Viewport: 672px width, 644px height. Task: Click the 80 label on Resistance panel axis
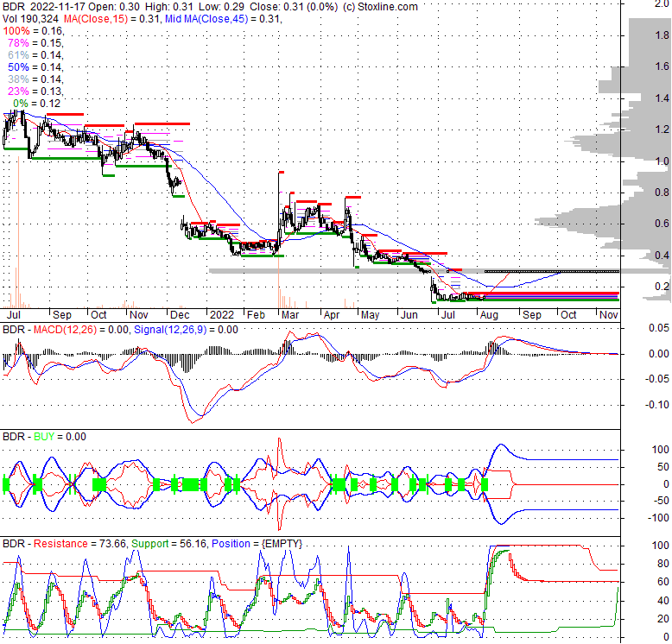(x=663, y=564)
